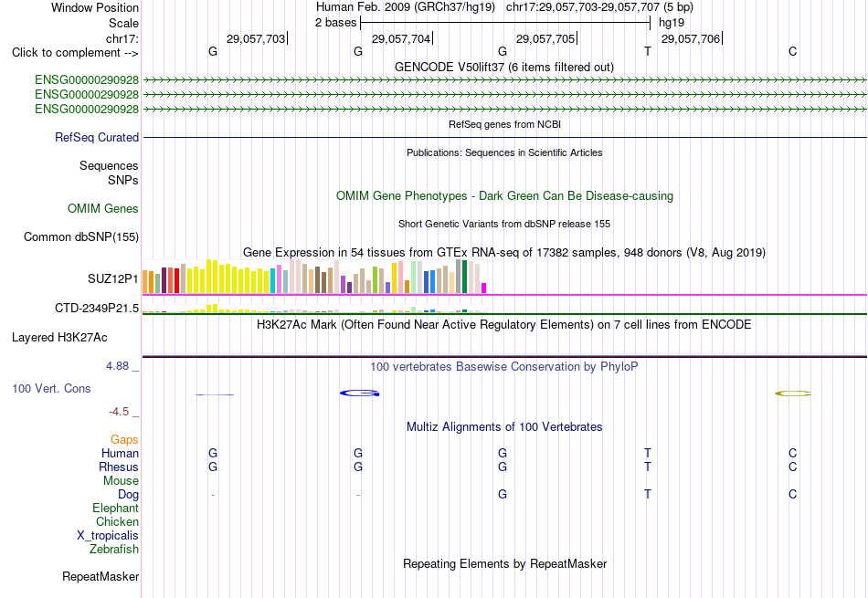Click the 'RefSeq genes from NCBI' title

pyautogui.click(x=504, y=124)
